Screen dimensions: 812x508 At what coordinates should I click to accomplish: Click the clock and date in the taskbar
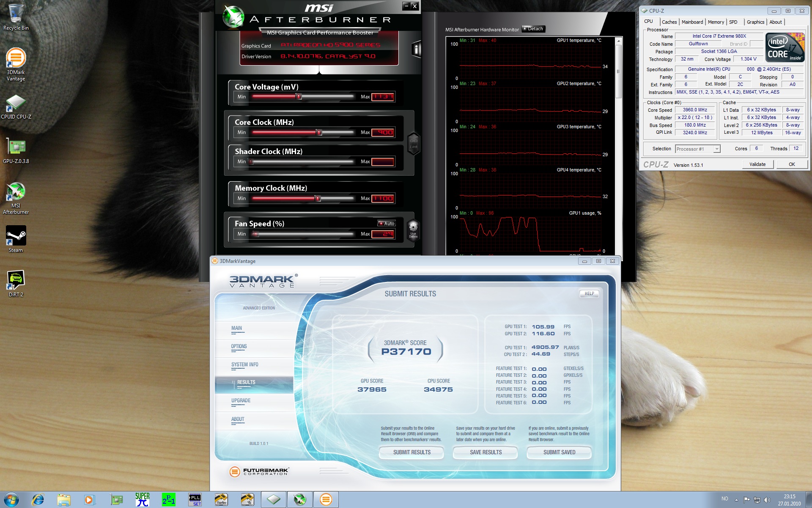pos(789,500)
